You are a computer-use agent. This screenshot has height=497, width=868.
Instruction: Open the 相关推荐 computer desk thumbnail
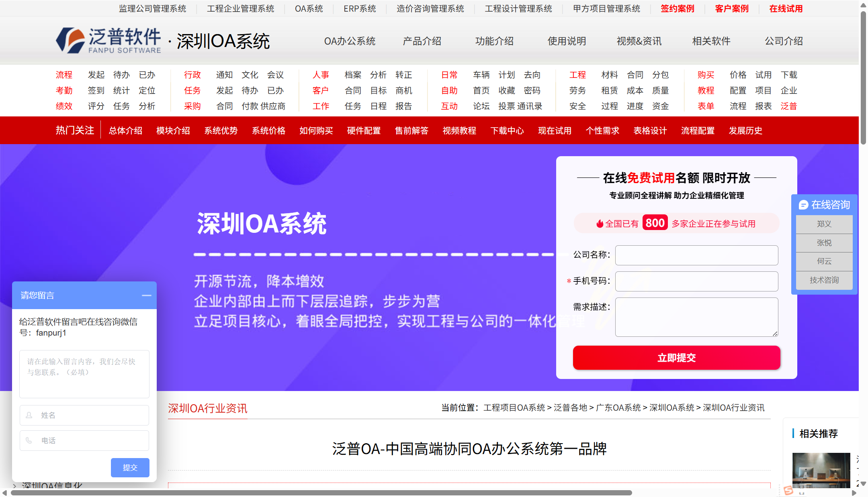pyautogui.click(x=821, y=470)
